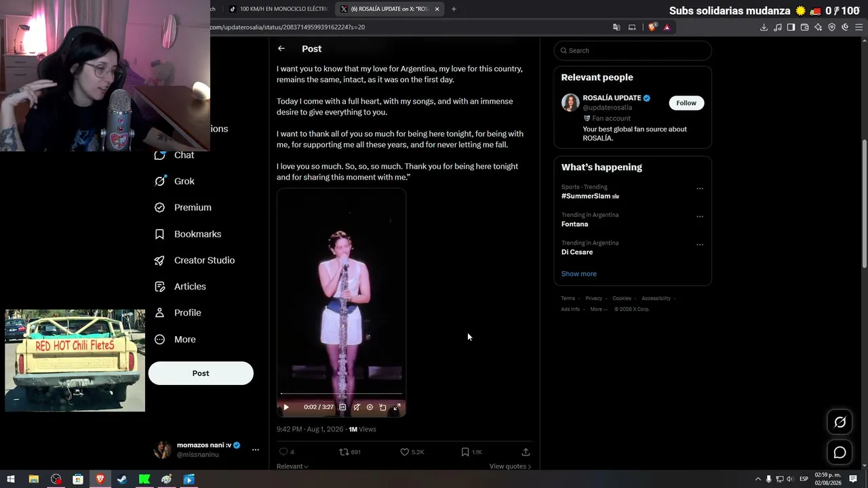This screenshot has width=868, height=488.
Task: Go back using the Post header arrow
Action: 281,49
